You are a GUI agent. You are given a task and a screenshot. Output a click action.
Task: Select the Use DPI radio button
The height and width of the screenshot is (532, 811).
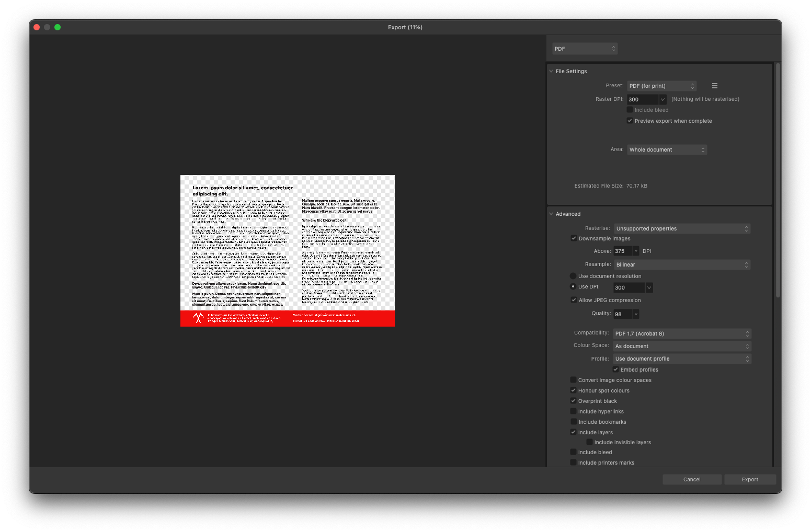click(x=573, y=286)
